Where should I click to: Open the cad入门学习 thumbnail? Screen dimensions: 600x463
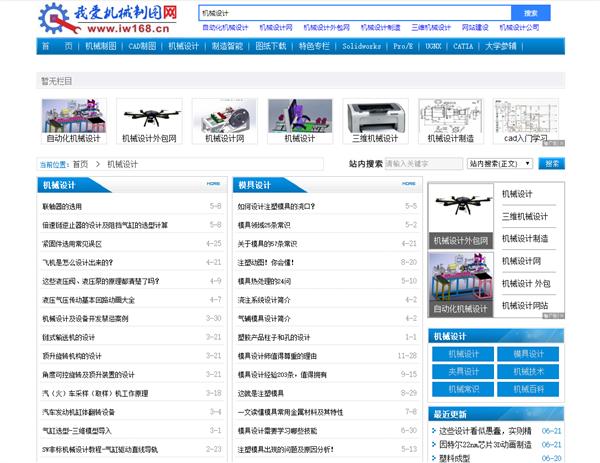tap(526, 121)
